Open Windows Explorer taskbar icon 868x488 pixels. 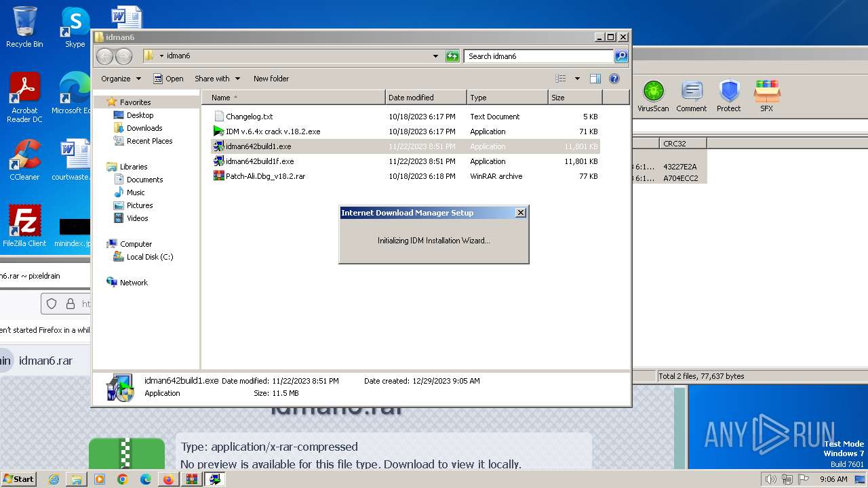coord(77,479)
